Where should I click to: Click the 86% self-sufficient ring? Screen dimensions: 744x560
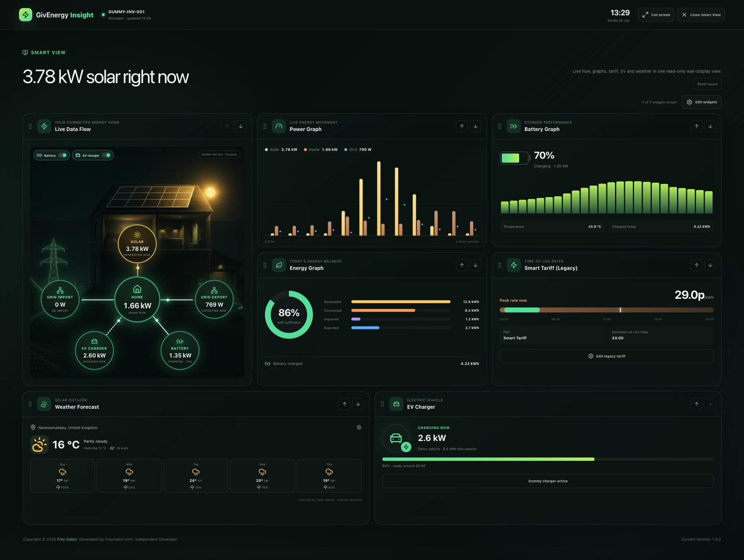click(289, 315)
